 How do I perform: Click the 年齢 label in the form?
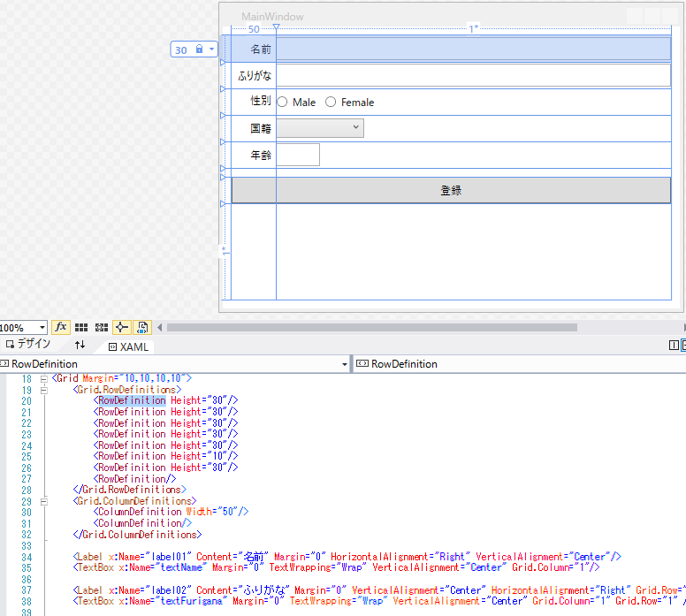(261, 155)
